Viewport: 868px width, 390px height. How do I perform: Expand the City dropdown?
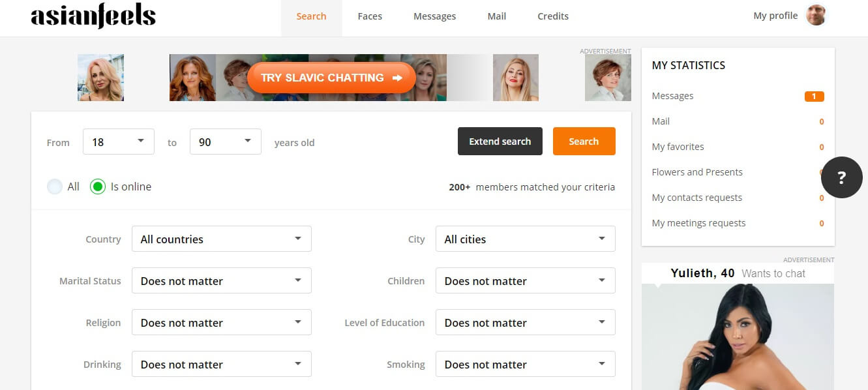coord(526,239)
